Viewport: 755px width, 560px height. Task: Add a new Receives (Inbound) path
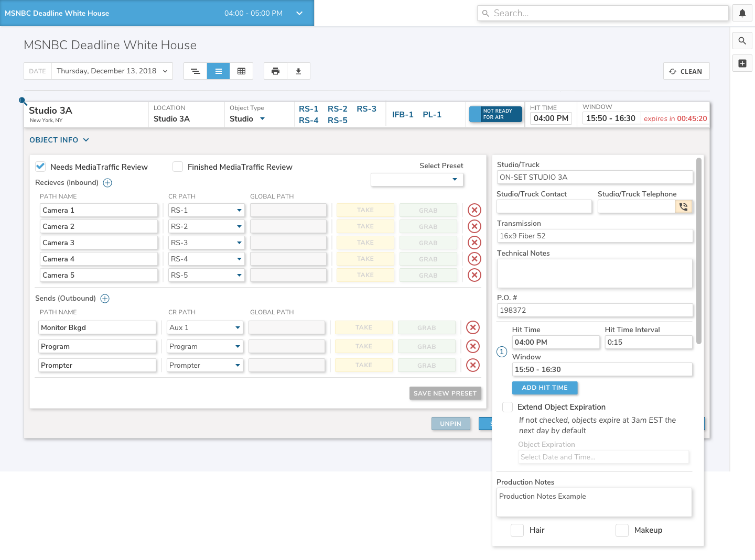click(x=107, y=183)
